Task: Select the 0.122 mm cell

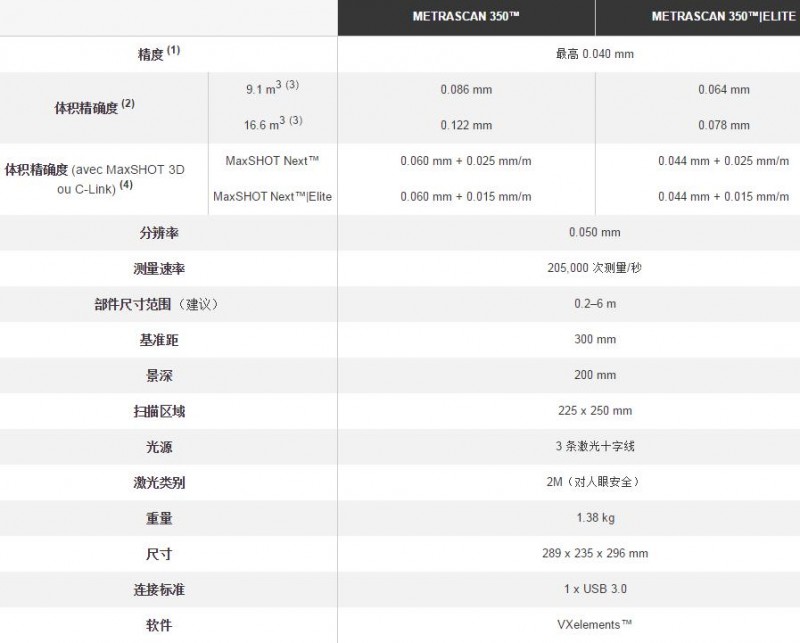Action: click(x=466, y=126)
